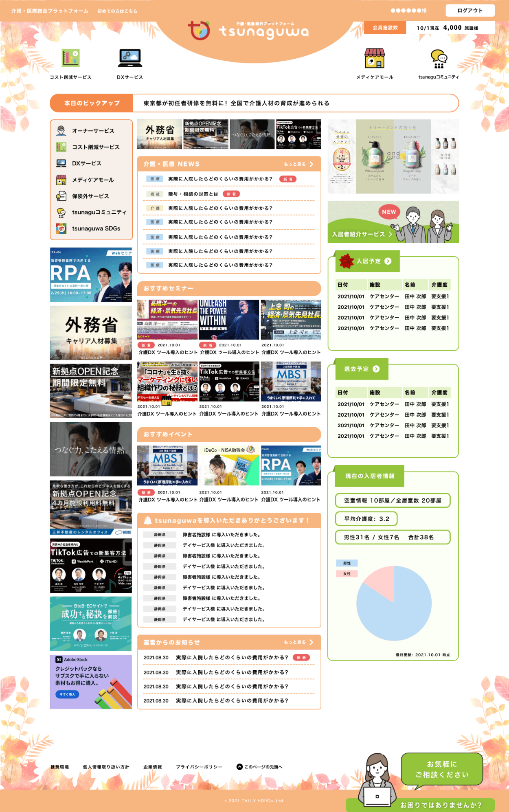Open the 入居者紹介サービス banner arrow
509x812 pixels.
coord(390,234)
